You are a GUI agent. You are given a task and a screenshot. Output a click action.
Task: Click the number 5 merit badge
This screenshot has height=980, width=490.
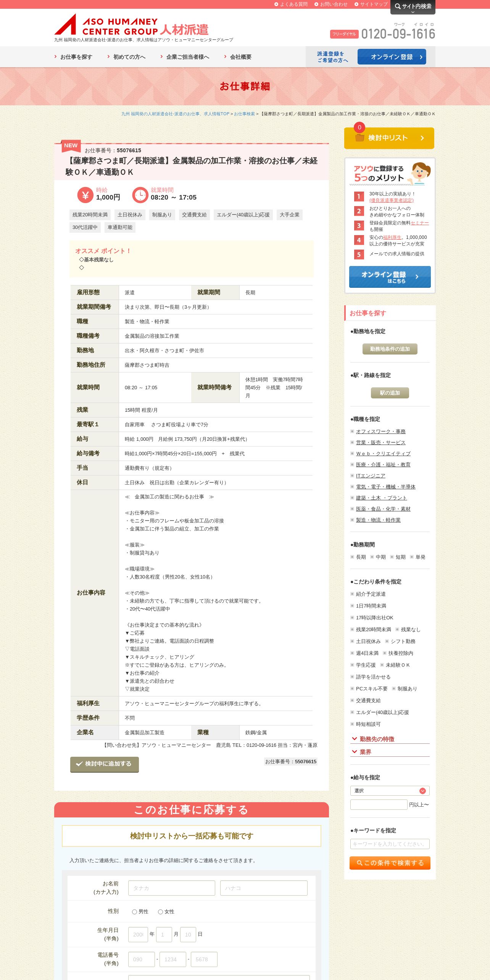click(359, 255)
